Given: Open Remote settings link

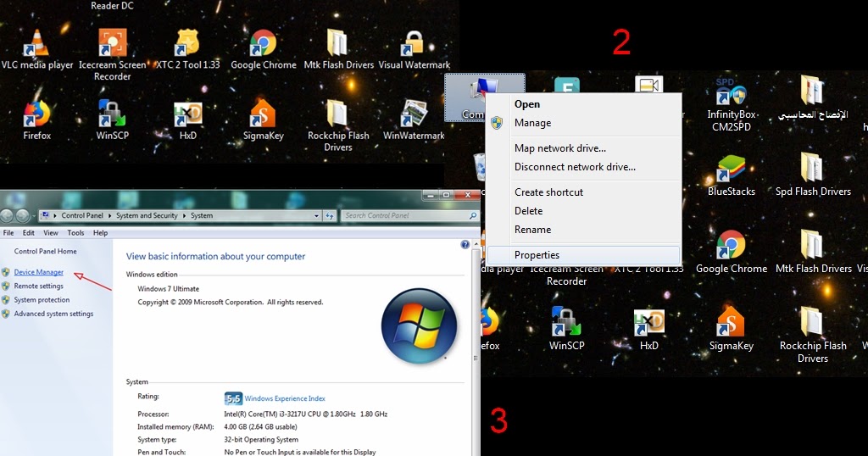Looking at the screenshot, I should pyautogui.click(x=39, y=286).
